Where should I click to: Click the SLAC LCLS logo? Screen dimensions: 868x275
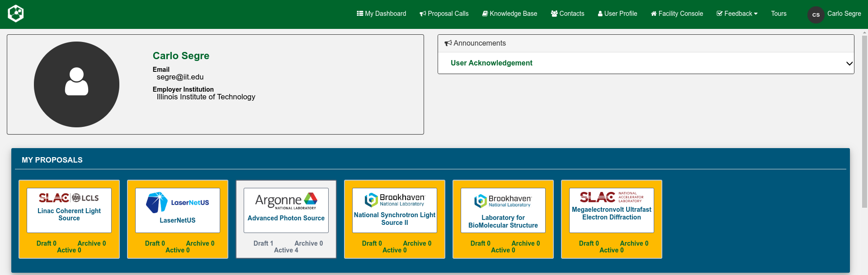[x=69, y=198]
